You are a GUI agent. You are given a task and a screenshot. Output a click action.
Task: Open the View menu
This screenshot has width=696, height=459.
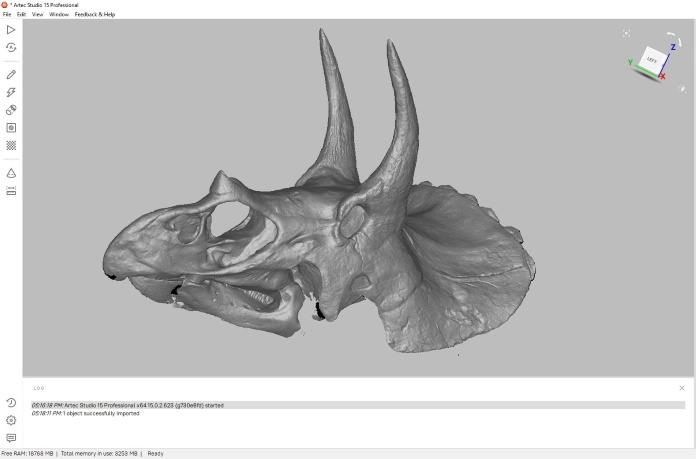pyautogui.click(x=37, y=15)
